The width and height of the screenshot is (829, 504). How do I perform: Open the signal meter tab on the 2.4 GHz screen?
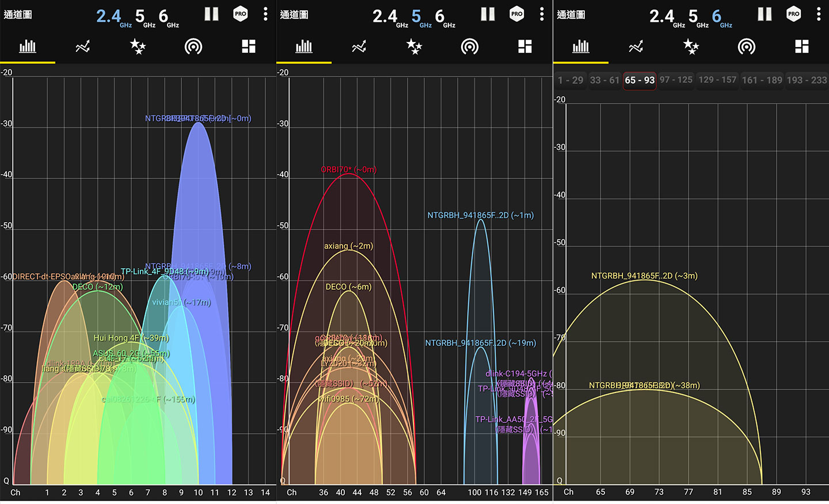(x=193, y=47)
